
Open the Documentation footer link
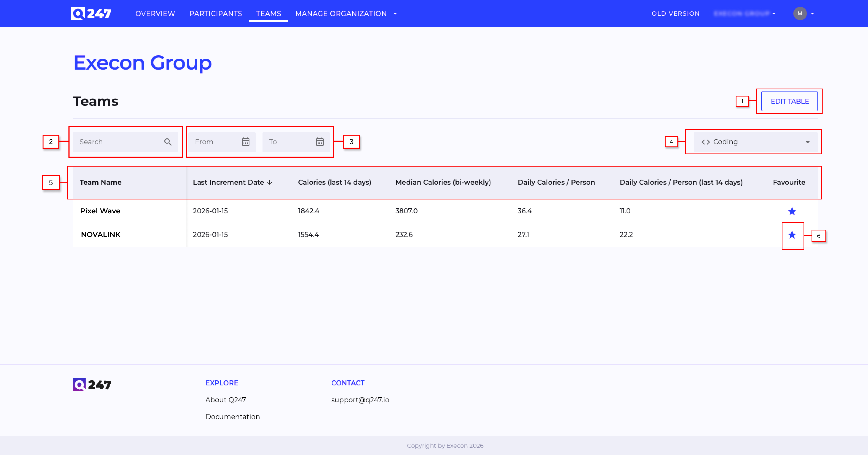pos(233,417)
